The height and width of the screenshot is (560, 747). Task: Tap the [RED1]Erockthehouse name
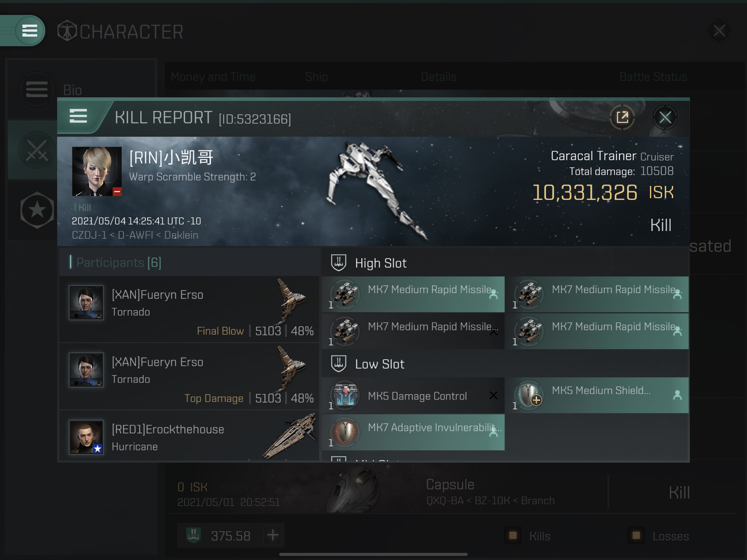(168, 429)
